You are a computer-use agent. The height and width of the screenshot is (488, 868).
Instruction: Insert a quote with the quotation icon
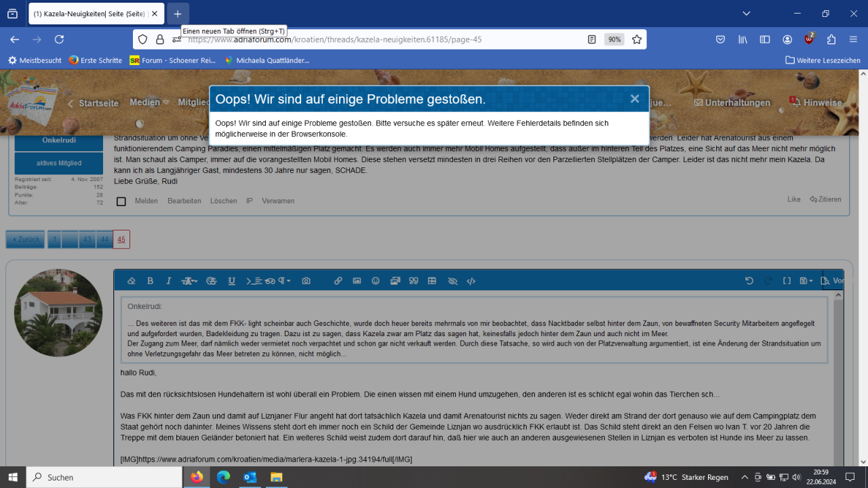coord(414,281)
